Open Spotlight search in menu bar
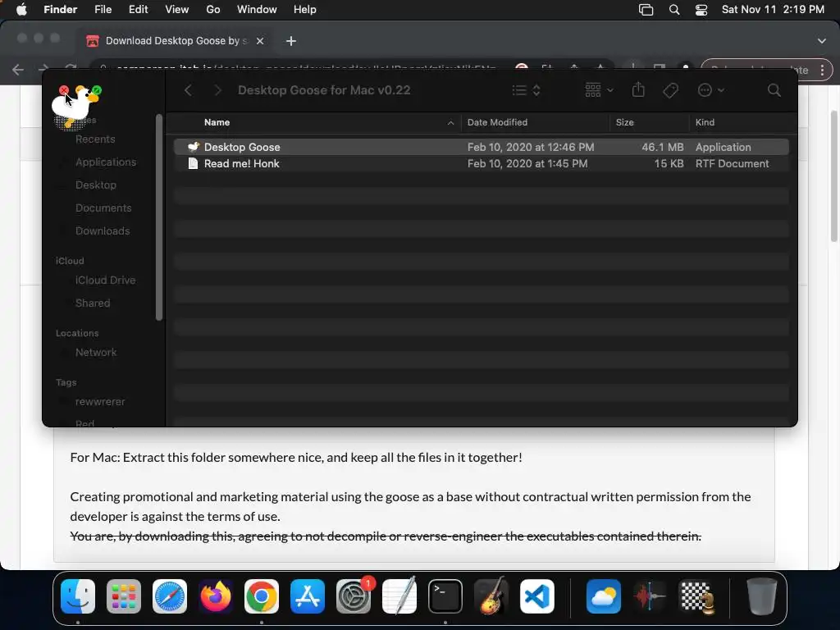This screenshot has height=630, width=840. tap(674, 10)
